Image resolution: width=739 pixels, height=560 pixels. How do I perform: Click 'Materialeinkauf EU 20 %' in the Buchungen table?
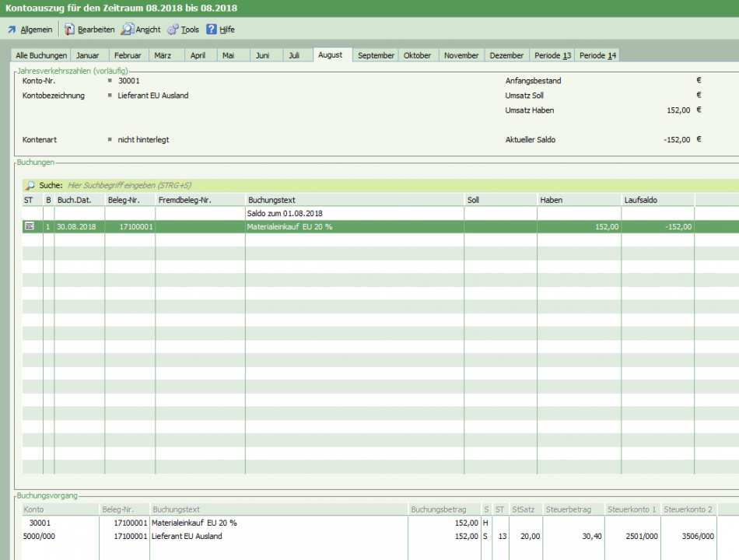click(x=289, y=227)
